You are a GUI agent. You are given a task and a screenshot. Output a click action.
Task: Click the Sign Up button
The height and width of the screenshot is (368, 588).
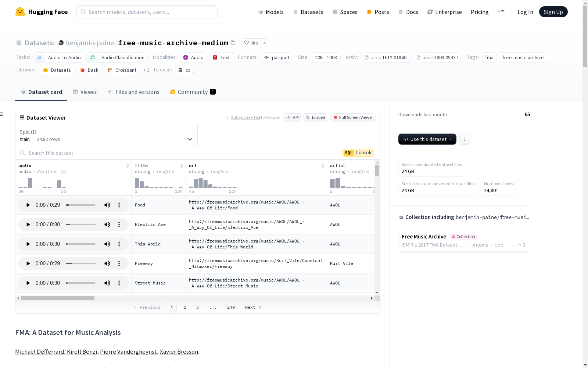(553, 12)
